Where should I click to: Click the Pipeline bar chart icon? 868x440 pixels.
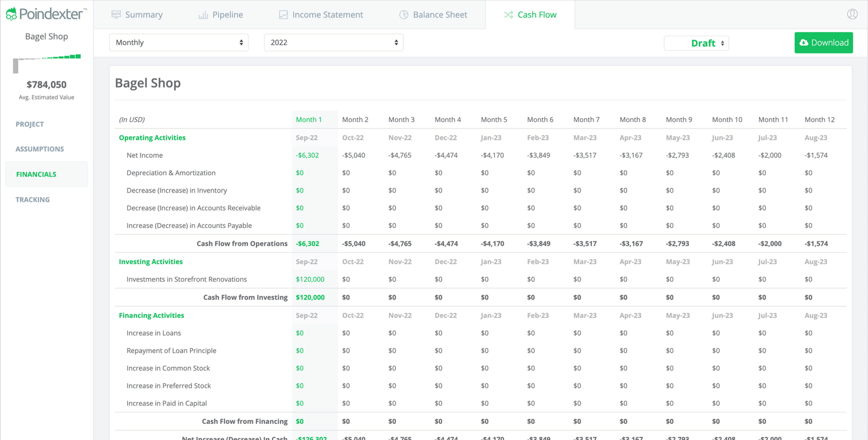point(203,15)
